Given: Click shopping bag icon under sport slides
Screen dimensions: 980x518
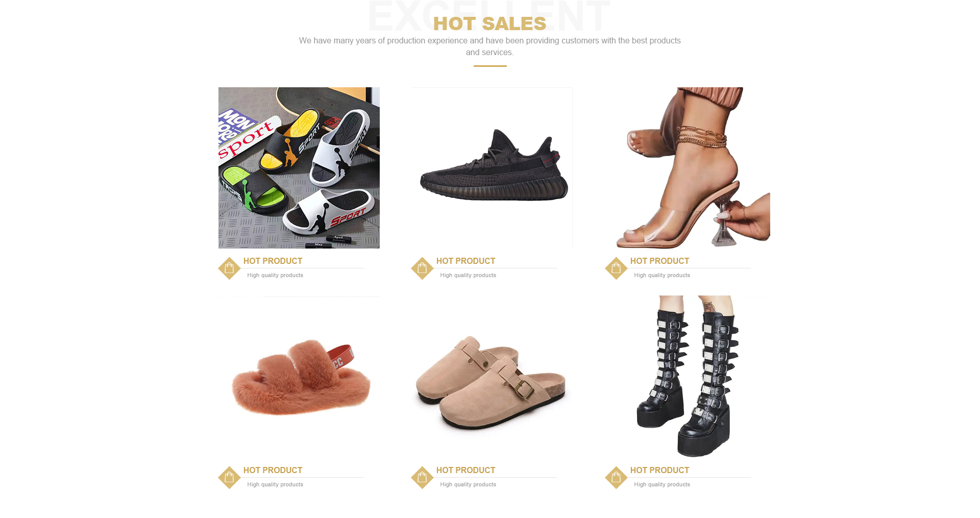Looking at the screenshot, I should (229, 268).
